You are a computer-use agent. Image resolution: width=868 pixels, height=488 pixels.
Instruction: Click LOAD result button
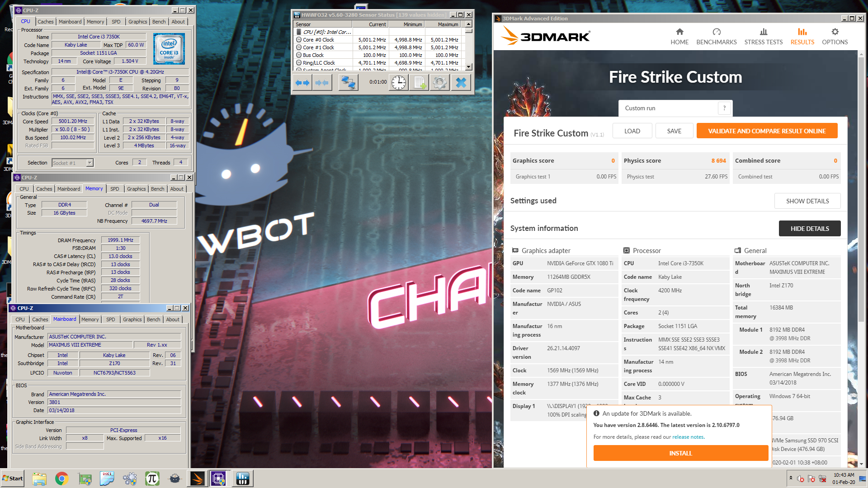point(632,131)
